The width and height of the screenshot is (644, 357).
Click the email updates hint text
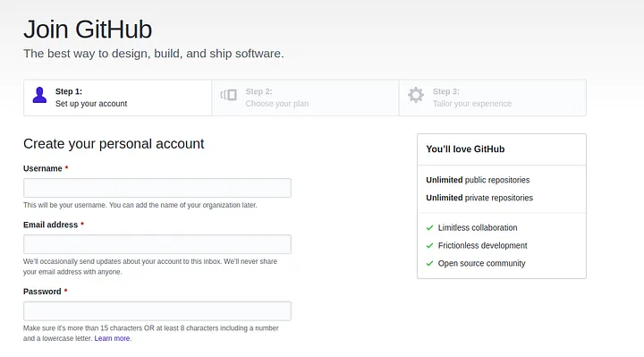pos(150,267)
